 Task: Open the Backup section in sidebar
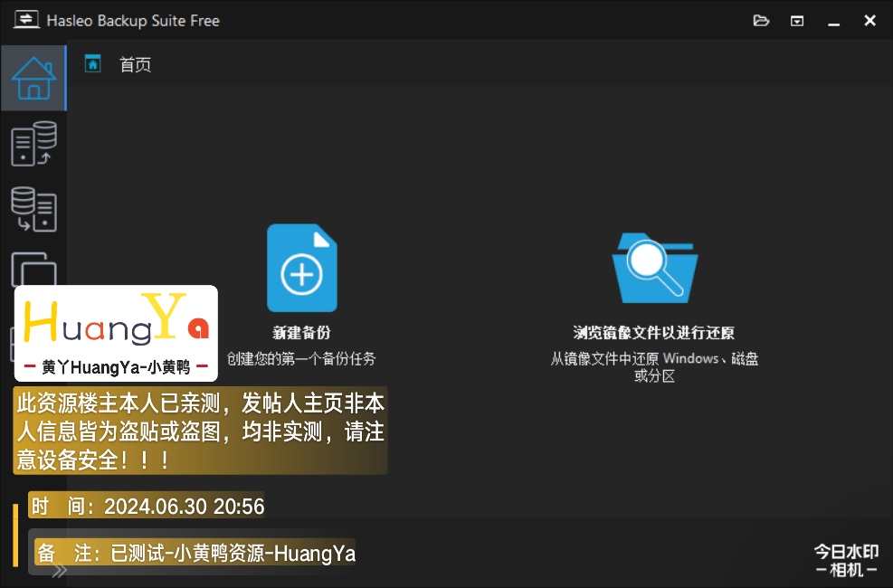[33, 144]
